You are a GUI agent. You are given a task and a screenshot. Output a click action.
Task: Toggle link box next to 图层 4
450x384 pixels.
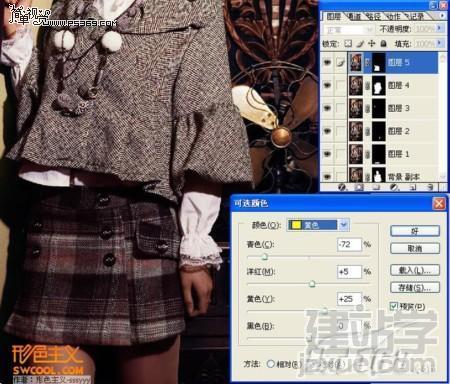340,86
